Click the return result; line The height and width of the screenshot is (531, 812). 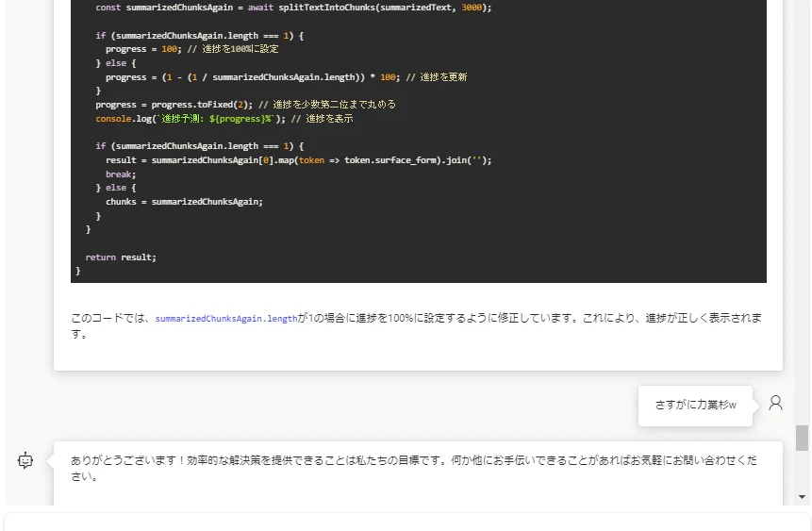[121, 257]
